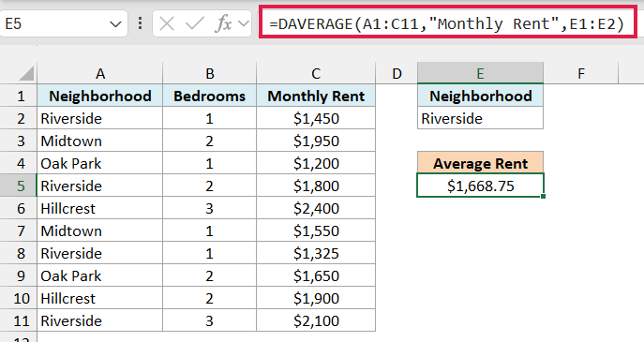Select the Hillcrest cell in row 10
This screenshot has height=342, width=644.
coord(99,298)
